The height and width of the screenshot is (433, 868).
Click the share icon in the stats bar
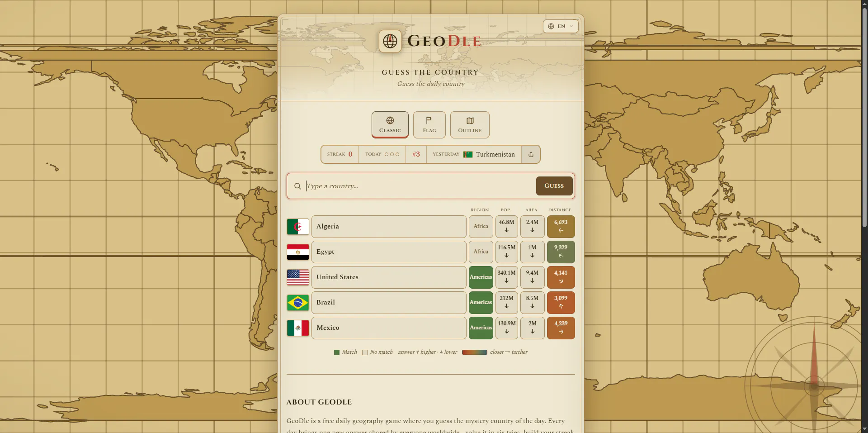(x=531, y=154)
